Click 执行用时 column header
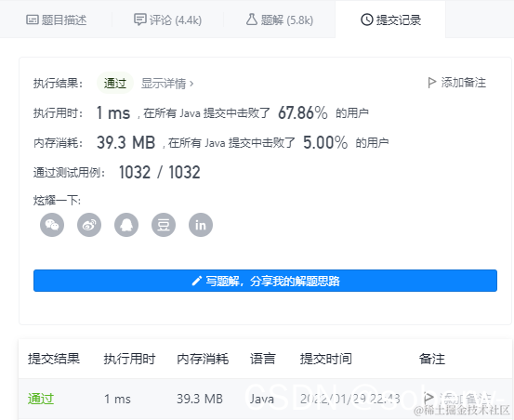The width and height of the screenshot is (514, 420). point(129,359)
